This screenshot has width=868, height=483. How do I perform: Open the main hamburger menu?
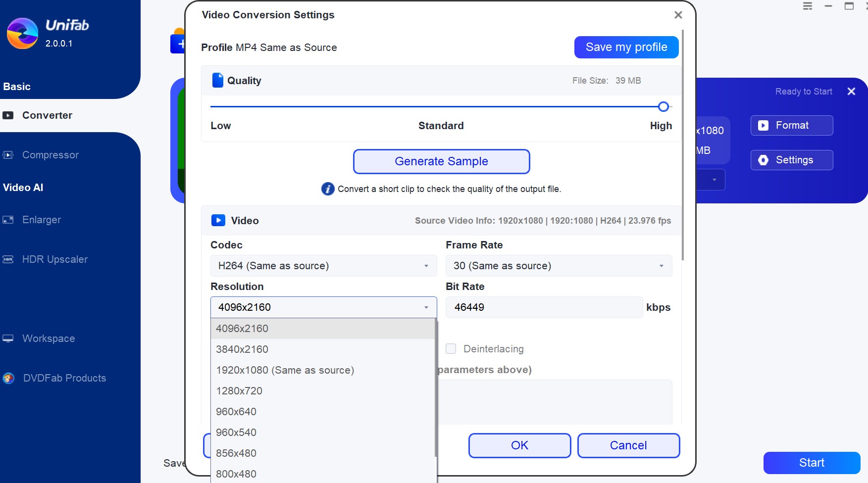(808, 6)
